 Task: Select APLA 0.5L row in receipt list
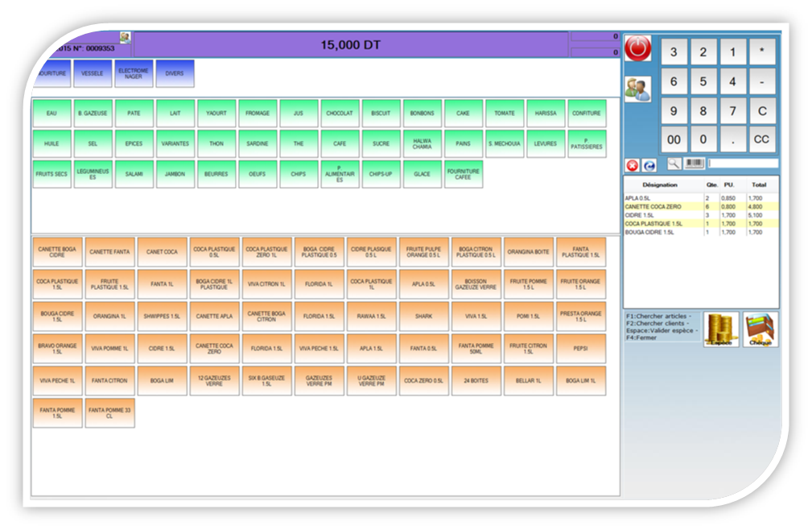[x=701, y=198]
